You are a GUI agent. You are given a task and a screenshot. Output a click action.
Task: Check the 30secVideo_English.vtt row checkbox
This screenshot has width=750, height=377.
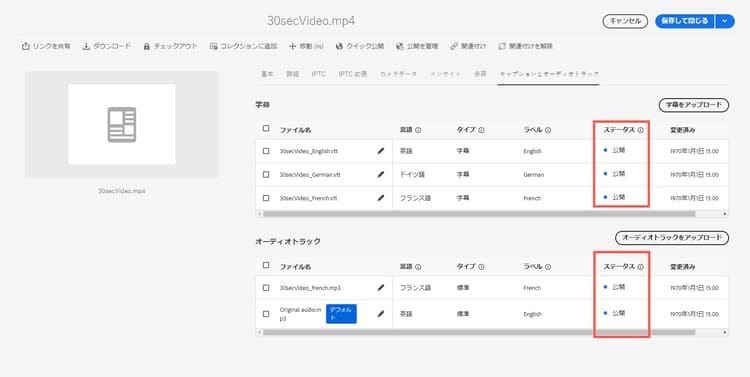point(266,151)
